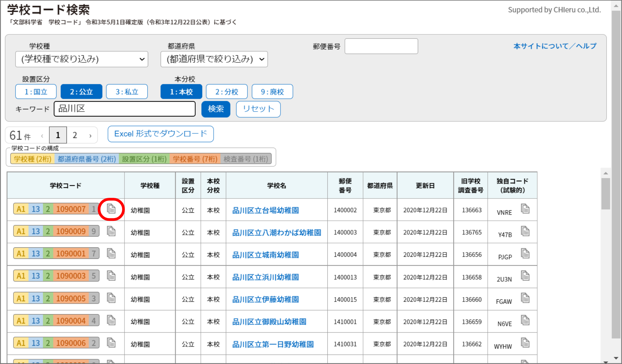The height and width of the screenshot is (364, 622).
Task: Open the 学校種 dropdown
Action: point(82,59)
